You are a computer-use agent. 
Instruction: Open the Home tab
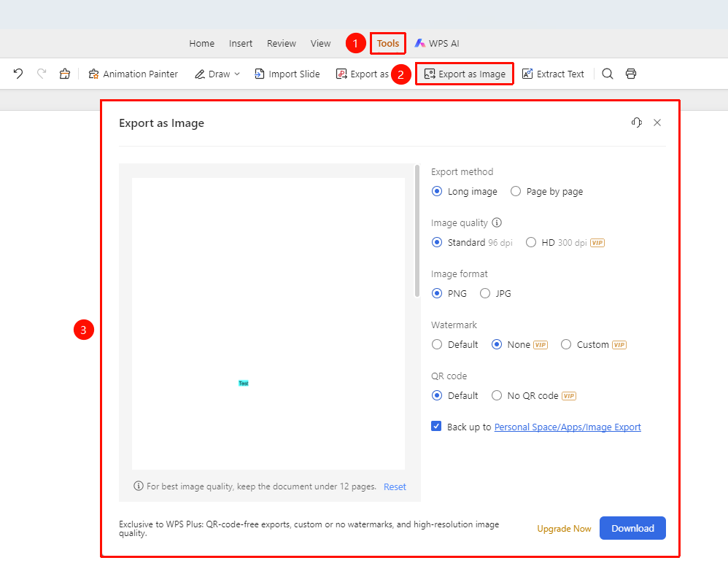pyautogui.click(x=201, y=43)
